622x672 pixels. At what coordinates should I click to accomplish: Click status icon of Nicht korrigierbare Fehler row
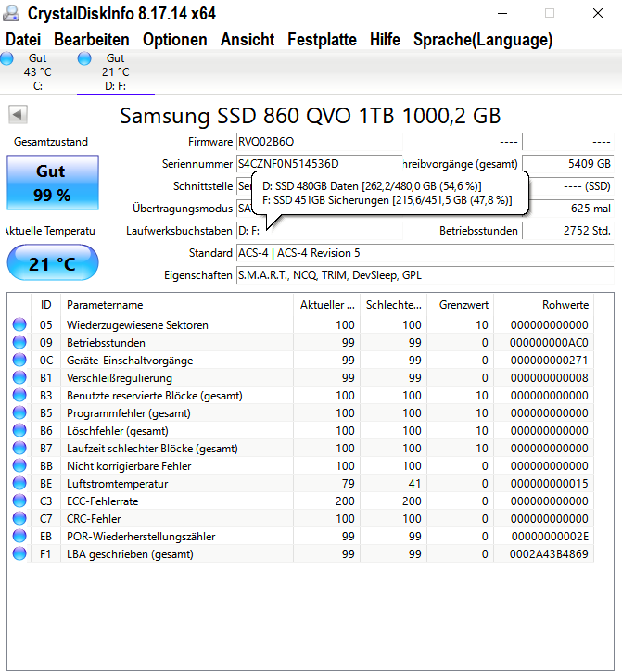(19, 465)
